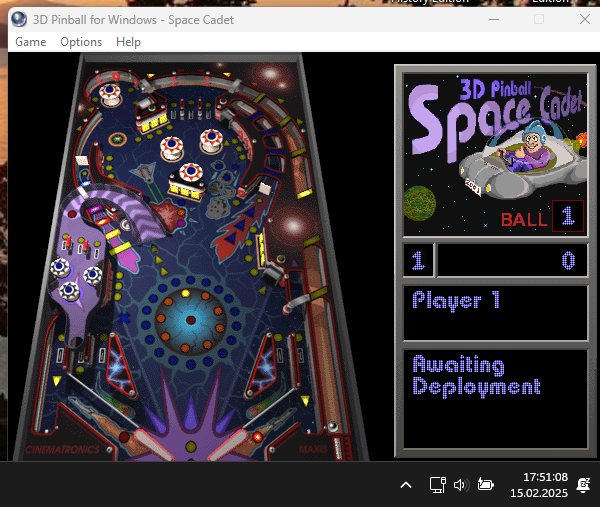Show hidden tray icons chevron
600x507 pixels.
click(x=406, y=485)
